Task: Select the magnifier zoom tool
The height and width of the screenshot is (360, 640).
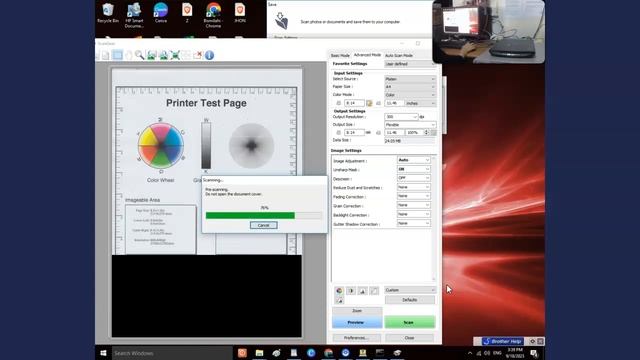Action: point(140,55)
